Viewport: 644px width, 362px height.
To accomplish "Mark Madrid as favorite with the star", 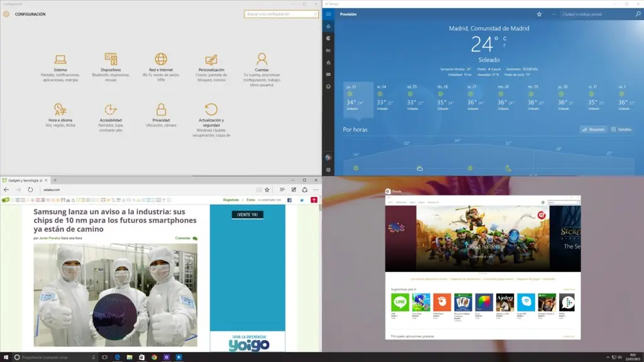I will click(x=539, y=14).
